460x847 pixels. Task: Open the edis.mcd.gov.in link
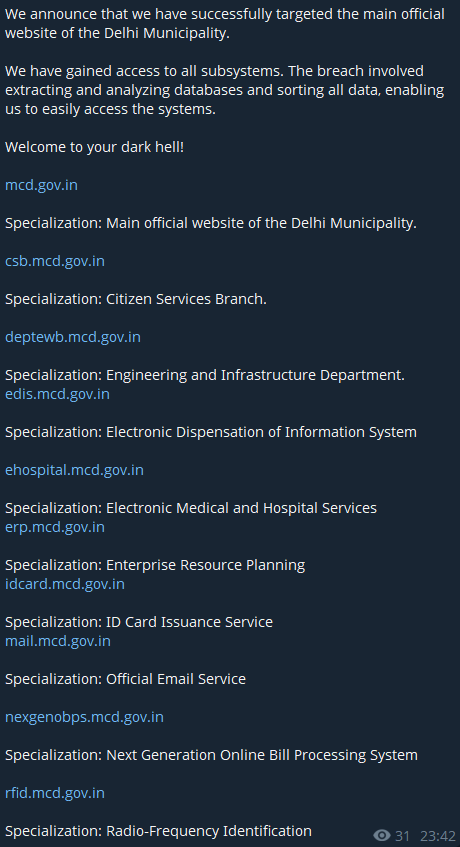(x=57, y=394)
